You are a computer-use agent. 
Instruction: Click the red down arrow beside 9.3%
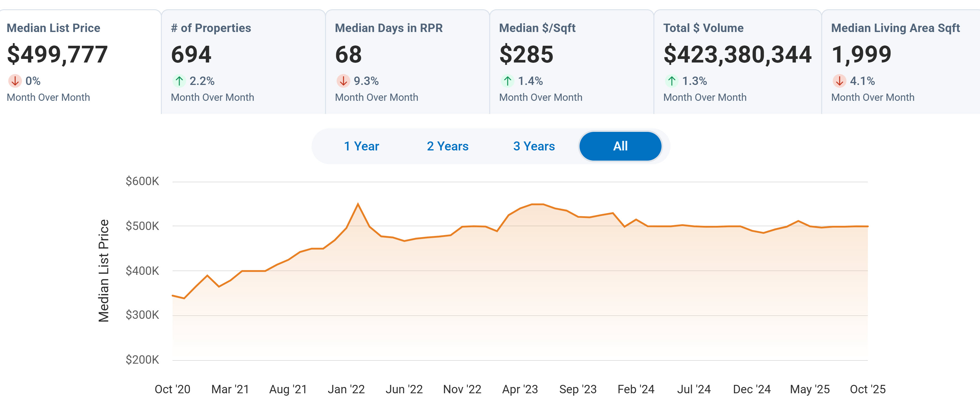click(343, 81)
